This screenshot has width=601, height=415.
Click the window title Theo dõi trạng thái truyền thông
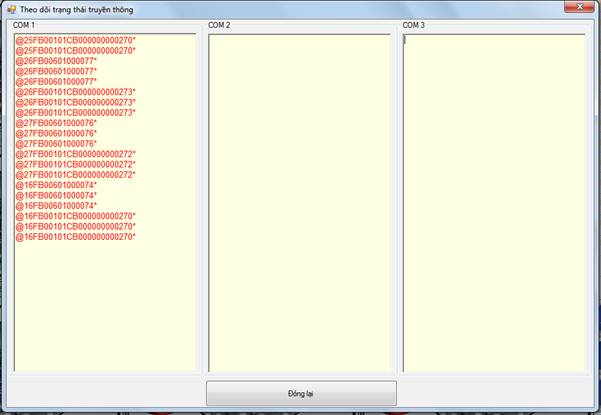[77, 10]
